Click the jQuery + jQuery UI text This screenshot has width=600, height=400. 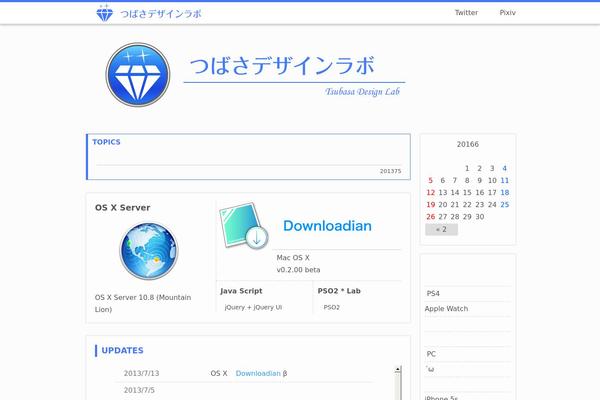tap(253, 307)
